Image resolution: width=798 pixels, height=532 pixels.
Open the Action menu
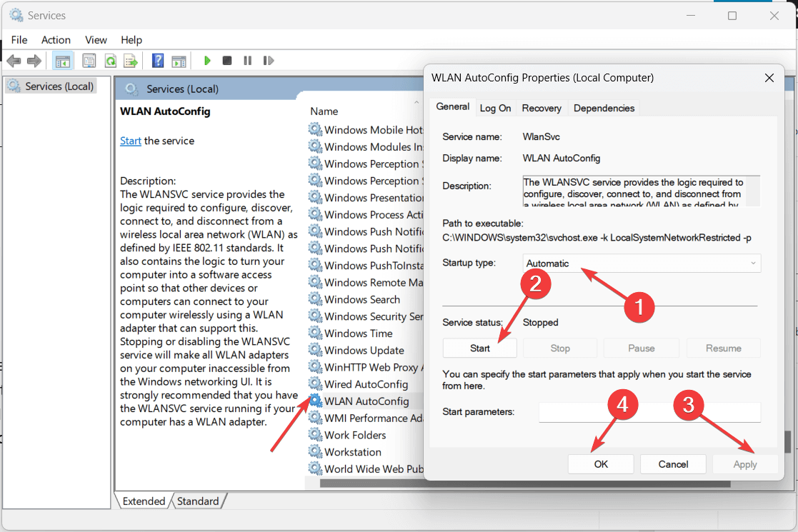click(x=56, y=40)
